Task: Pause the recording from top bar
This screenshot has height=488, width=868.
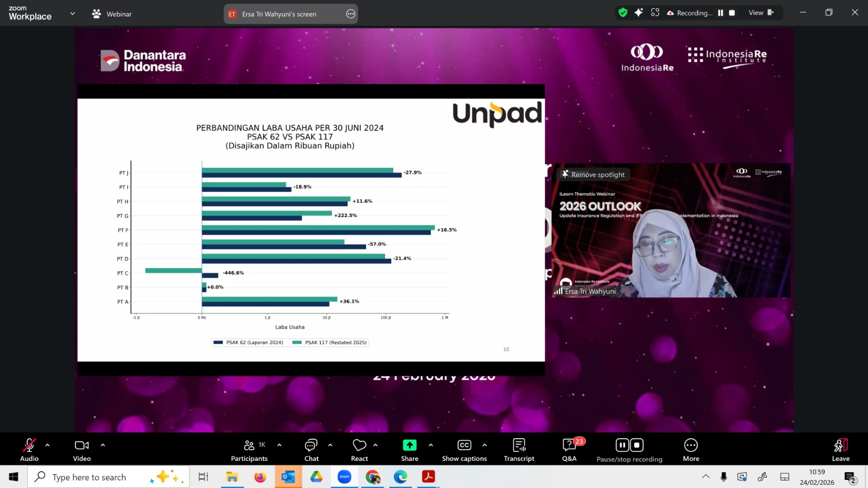Action: (720, 13)
